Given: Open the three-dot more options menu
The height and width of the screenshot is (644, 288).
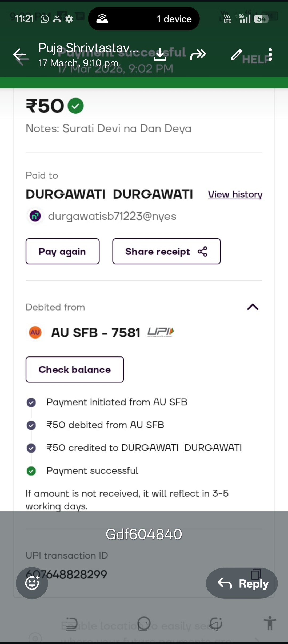Looking at the screenshot, I should click(270, 54).
